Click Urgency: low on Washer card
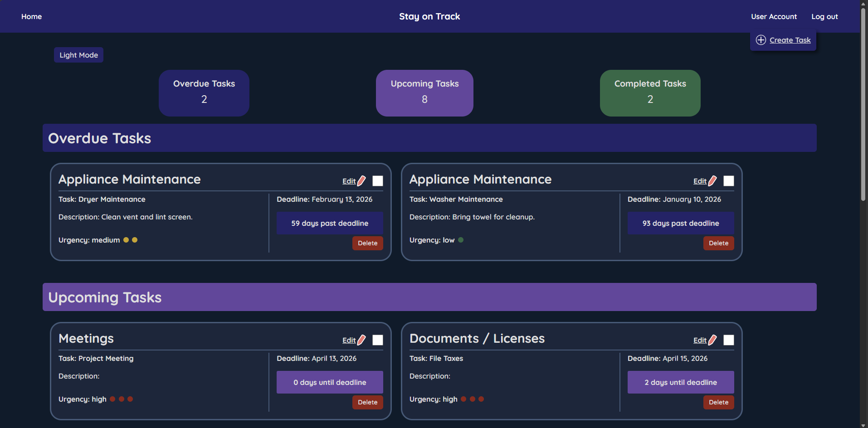This screenshot has height=428, width=868. (432, 240)
